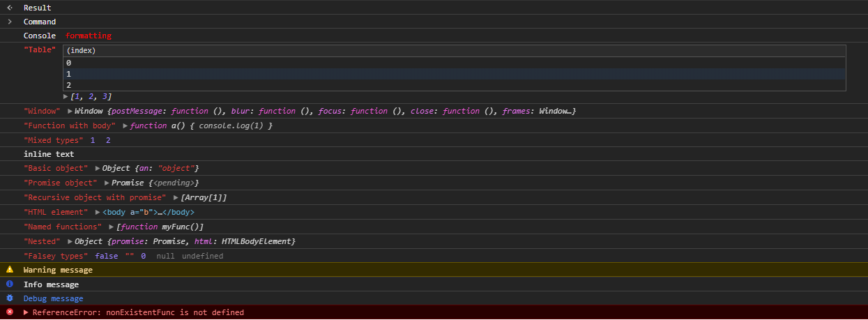Viewport: 868px width, 320px height.
Task: Expand the body HTML element node
Action: [x=98, y=212]
